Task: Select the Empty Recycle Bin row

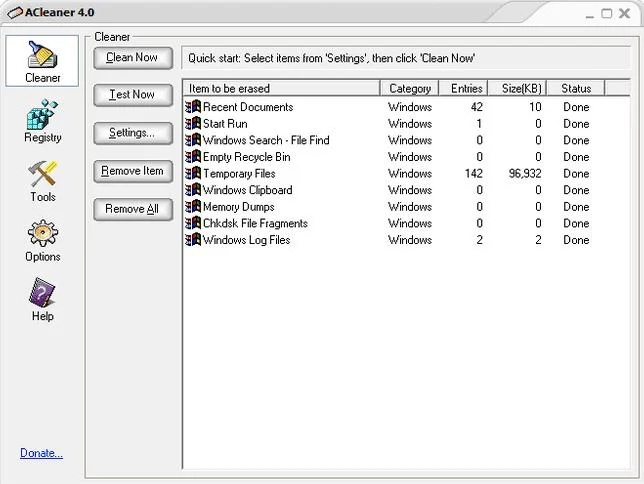Action: [x=406, y=157]
